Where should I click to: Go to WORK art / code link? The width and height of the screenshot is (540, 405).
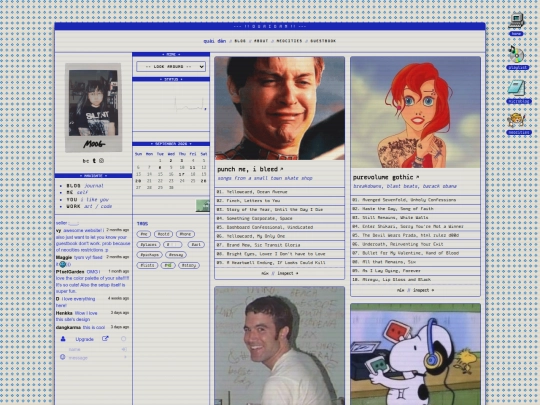click(x=89, y=206)
